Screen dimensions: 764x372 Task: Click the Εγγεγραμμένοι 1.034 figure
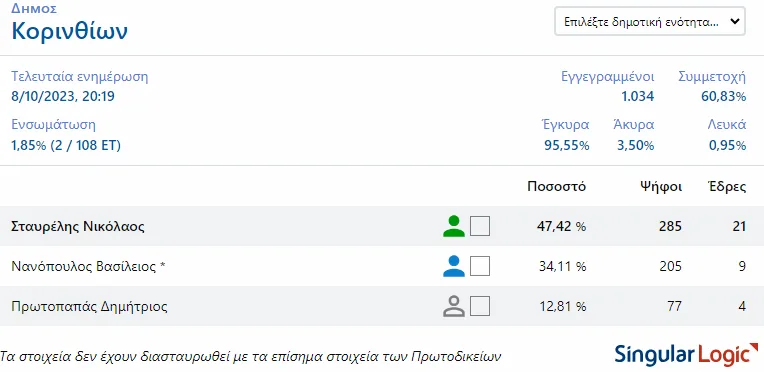pyautogui.click(x=637, y=97)
